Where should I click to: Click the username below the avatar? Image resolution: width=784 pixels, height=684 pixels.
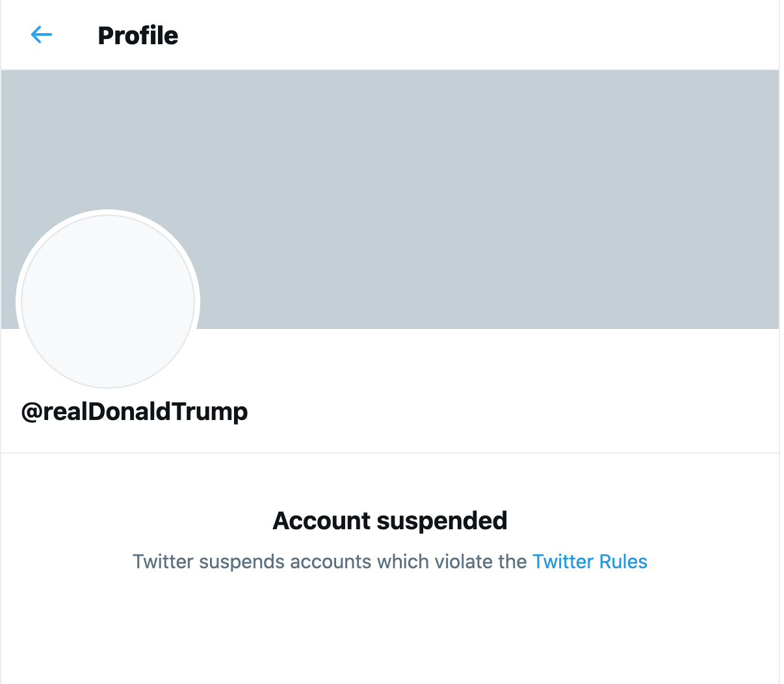point(135,412)
